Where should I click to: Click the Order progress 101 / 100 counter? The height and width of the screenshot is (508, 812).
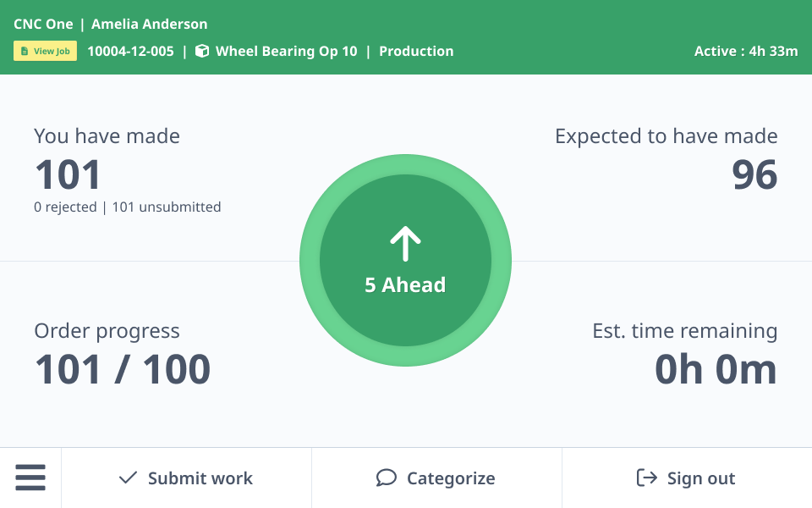122,369
